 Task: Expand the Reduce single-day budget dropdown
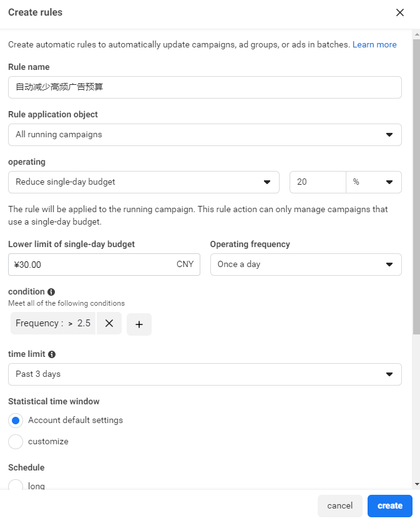[144, 182]
